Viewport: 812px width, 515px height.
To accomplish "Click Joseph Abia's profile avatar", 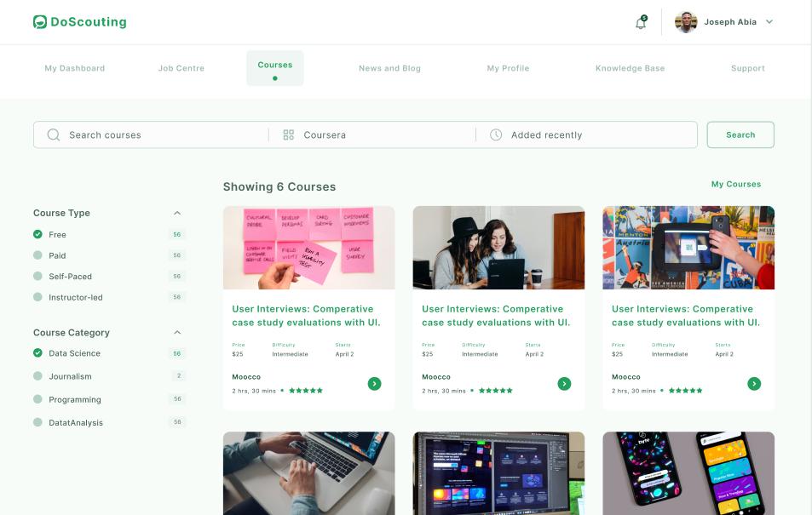I will [x=686, y=21].
